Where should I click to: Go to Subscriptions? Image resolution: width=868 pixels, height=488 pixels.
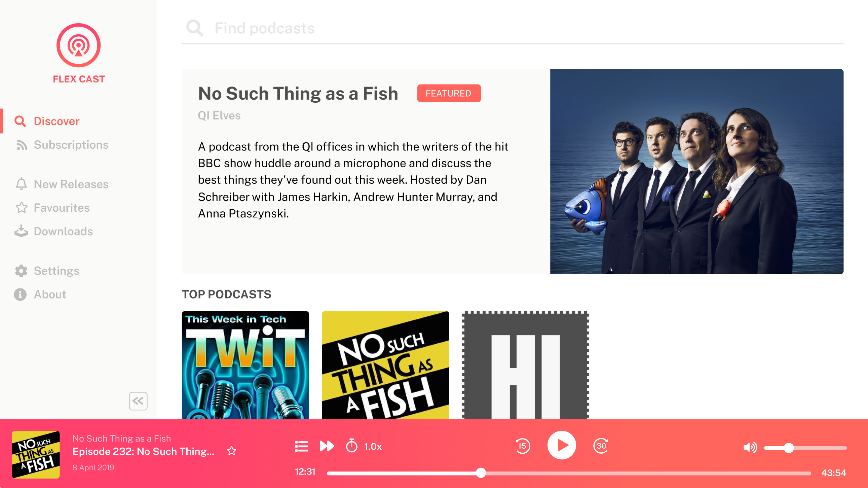(62, 145)
